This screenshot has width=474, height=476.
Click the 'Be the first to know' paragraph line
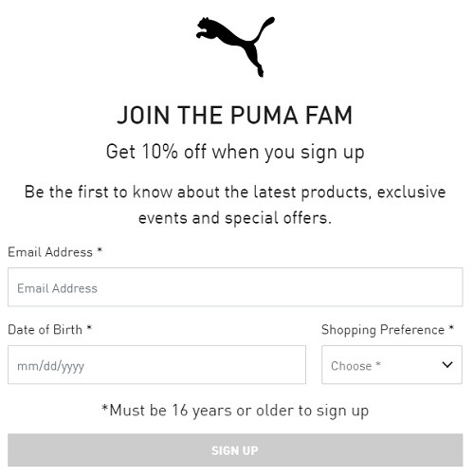point(235,192)
